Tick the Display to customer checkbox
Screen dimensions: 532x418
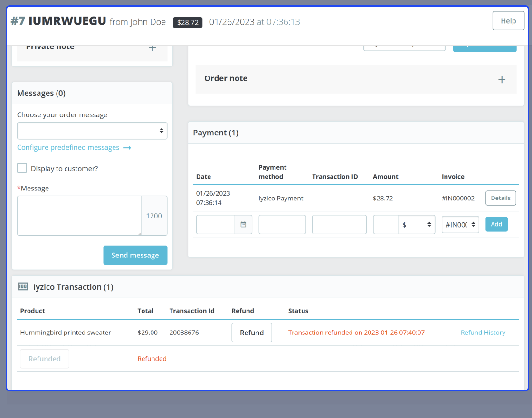[22, 168]
